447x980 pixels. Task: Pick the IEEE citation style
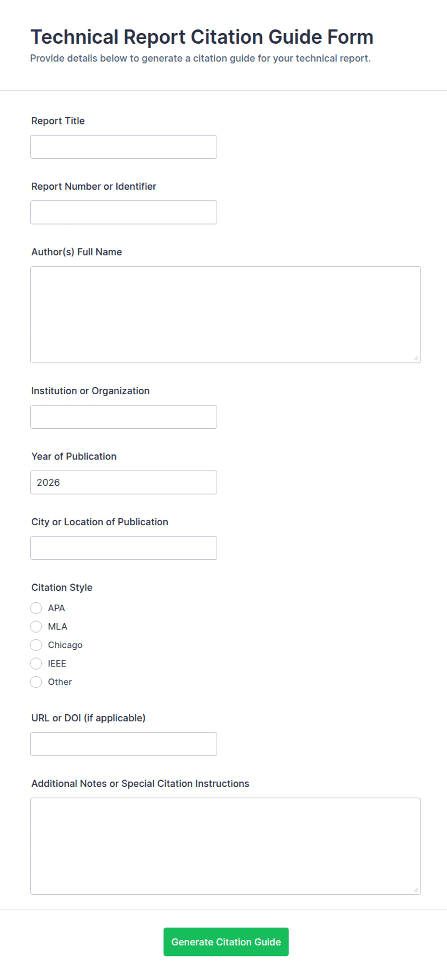pyautogui.click(x=36, y=664)
